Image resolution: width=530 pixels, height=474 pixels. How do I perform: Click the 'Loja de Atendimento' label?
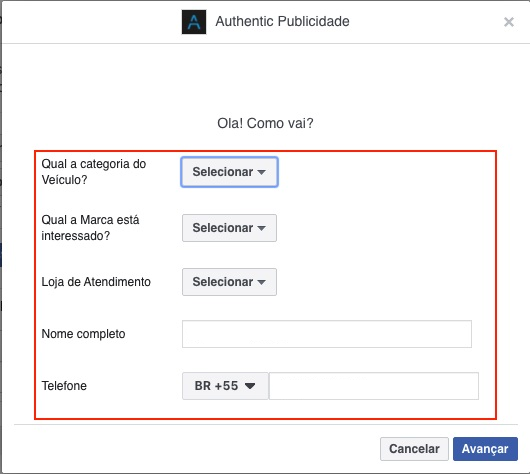click(x=96, y=282)
